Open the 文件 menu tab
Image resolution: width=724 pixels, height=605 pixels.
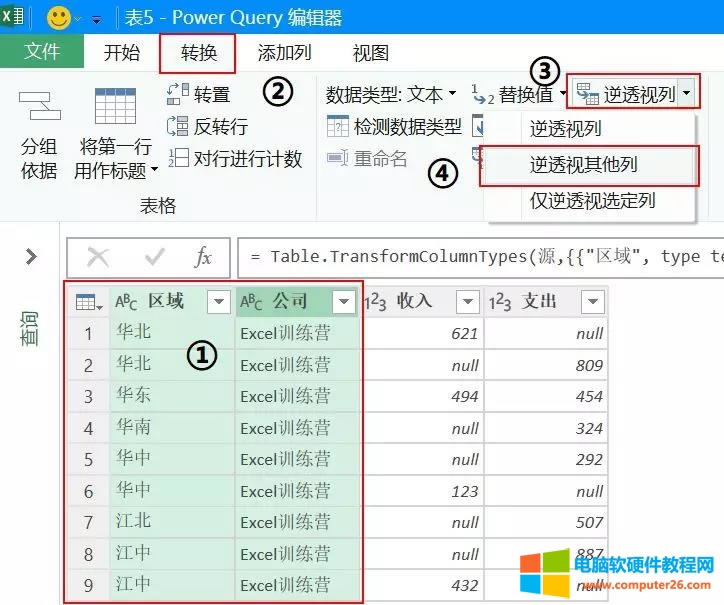pos(42,51)
